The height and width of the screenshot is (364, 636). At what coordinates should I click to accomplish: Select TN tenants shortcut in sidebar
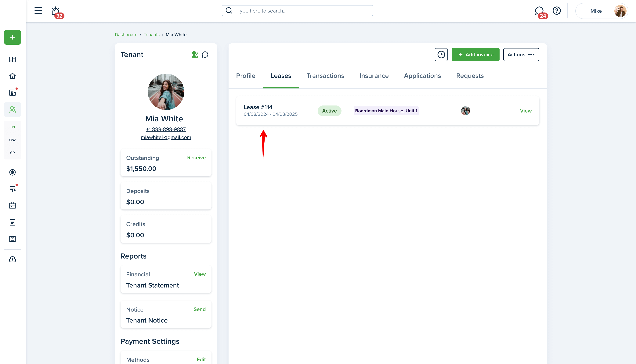pos(13,127)
